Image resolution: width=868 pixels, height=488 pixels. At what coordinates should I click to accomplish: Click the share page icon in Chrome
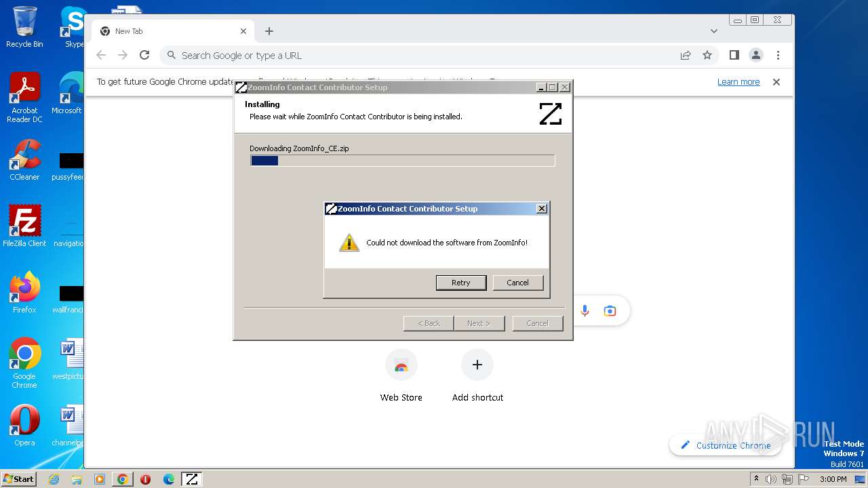[686, 56]
